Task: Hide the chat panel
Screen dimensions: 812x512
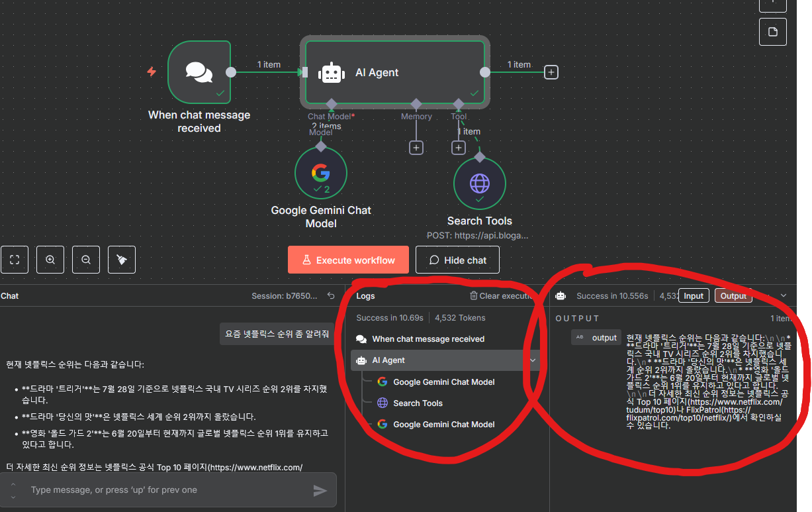Action: tap(457, 260)
